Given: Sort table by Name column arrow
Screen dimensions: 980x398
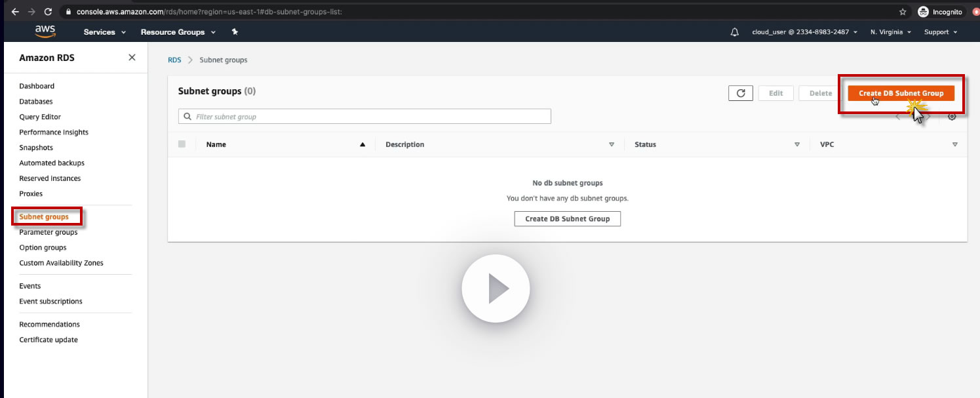Looking at the screenshot, I should [363, 145].
